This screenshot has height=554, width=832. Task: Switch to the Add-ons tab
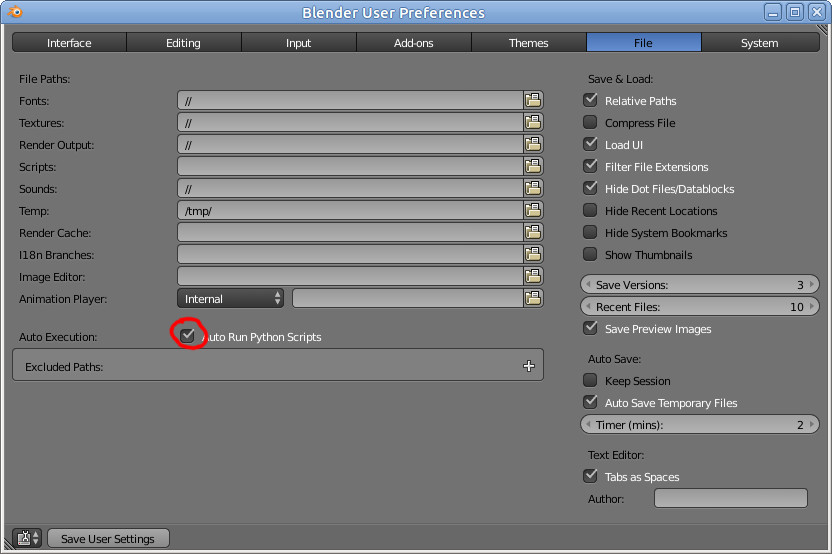tap(414, 42)
